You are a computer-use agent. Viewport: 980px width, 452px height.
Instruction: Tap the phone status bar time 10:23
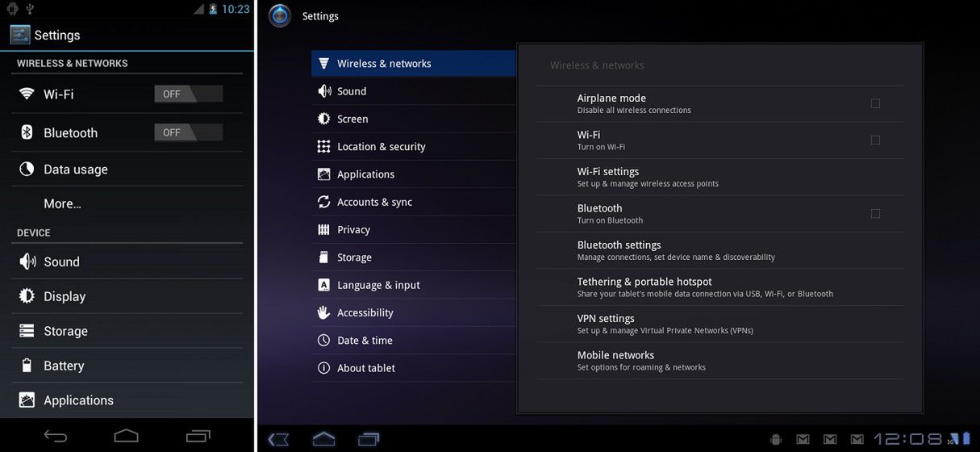236,9
